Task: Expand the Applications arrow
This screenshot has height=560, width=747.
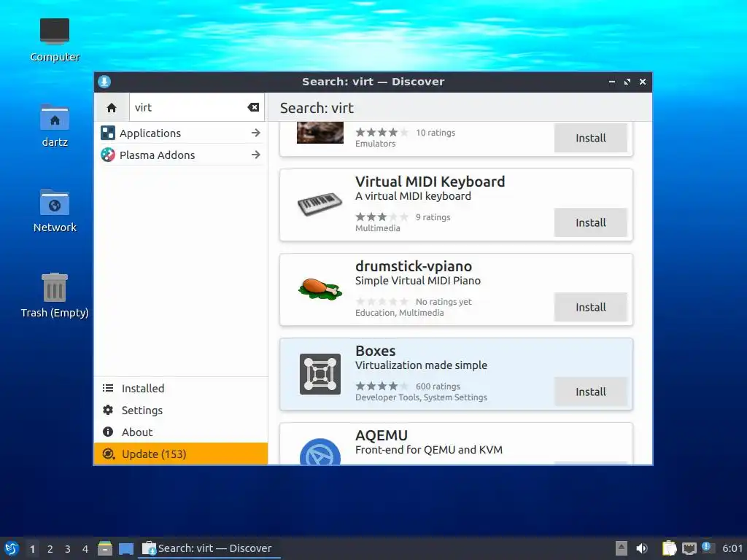Action: (256, 133)
